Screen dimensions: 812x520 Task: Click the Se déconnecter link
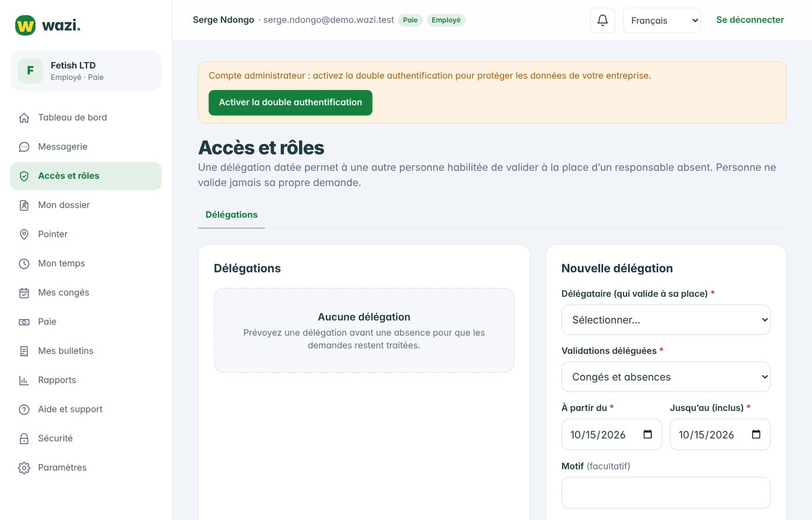(750, 20)
